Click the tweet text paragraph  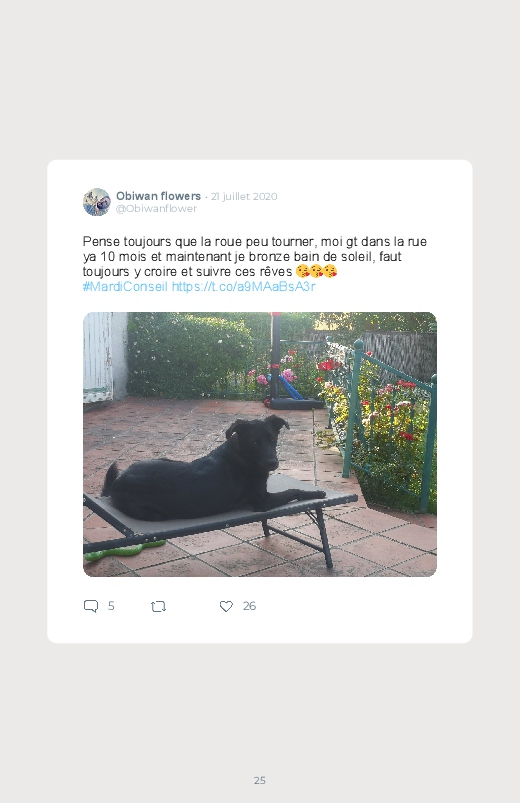[x=255, y=264]
